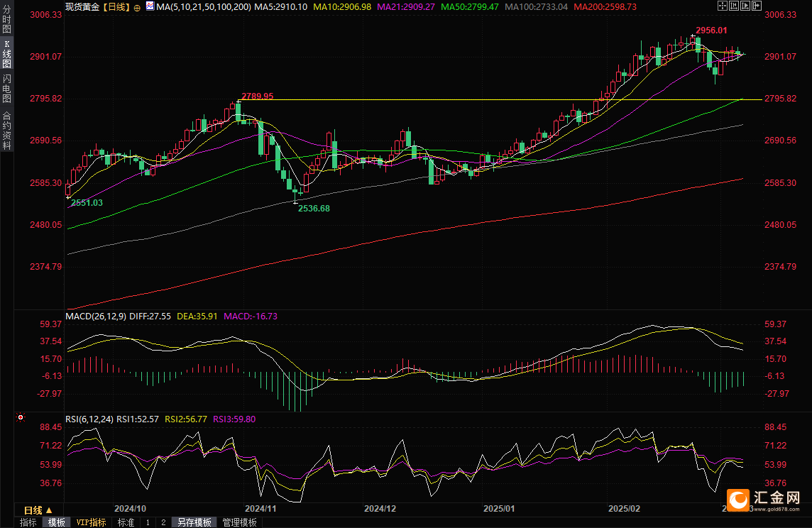Viewport: 812px width, 528px height.
Task: Click the chart playback icon
Action: [745, 6]
